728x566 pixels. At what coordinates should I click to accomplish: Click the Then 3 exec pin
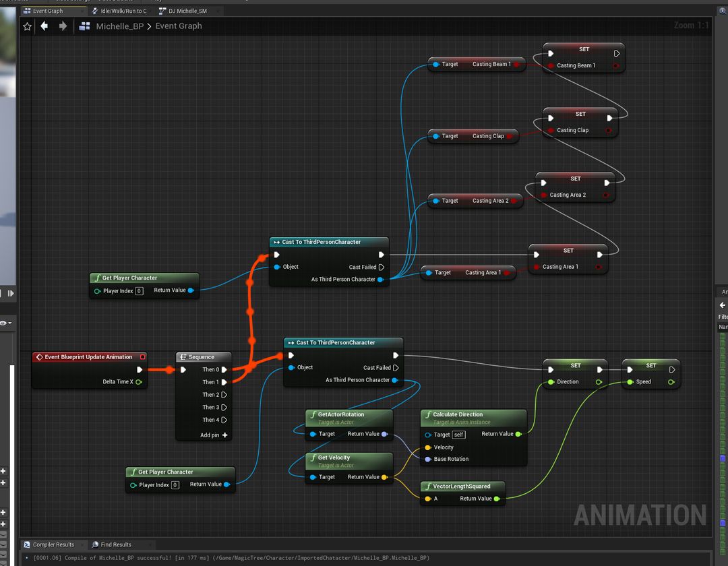[224, 408]
